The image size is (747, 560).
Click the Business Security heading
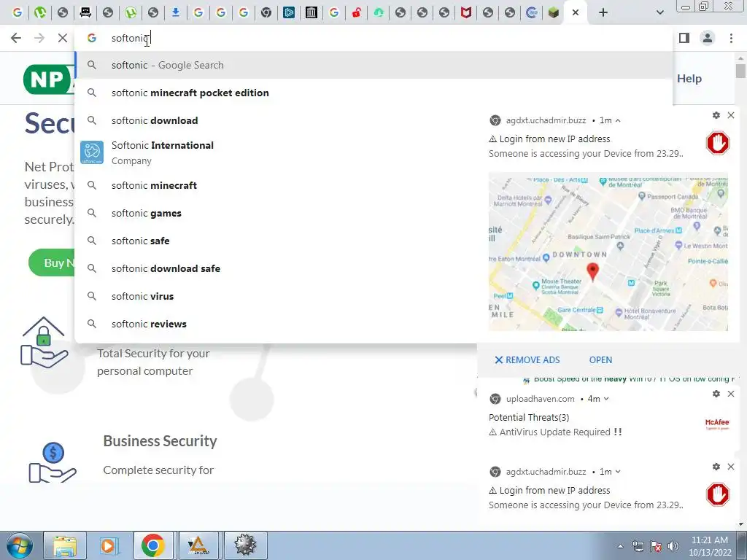coord(160,441)
